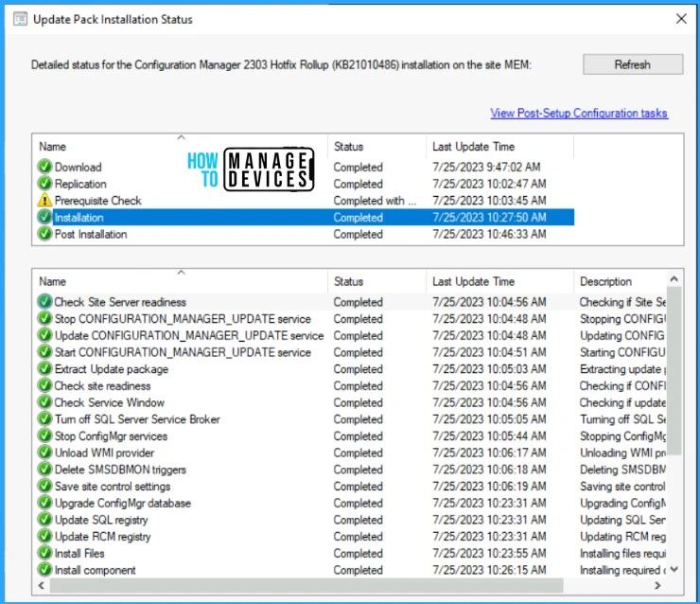700x604 pixels.
Task: Select the Turn off SQL Server Service Broker row
Action: (350, 419)
